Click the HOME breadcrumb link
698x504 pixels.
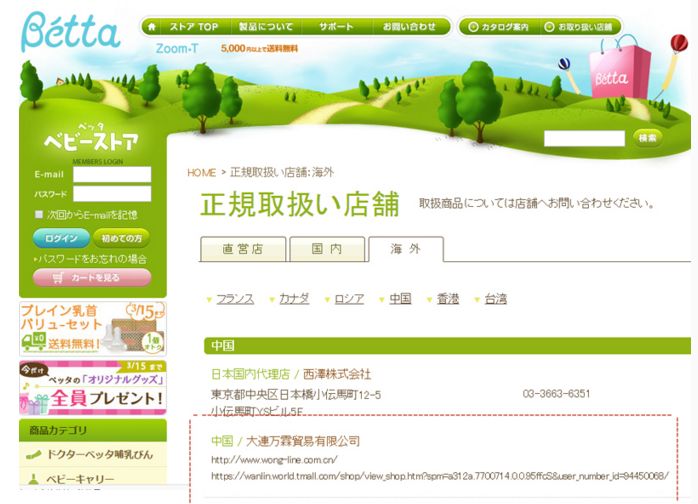pos(202,173)
